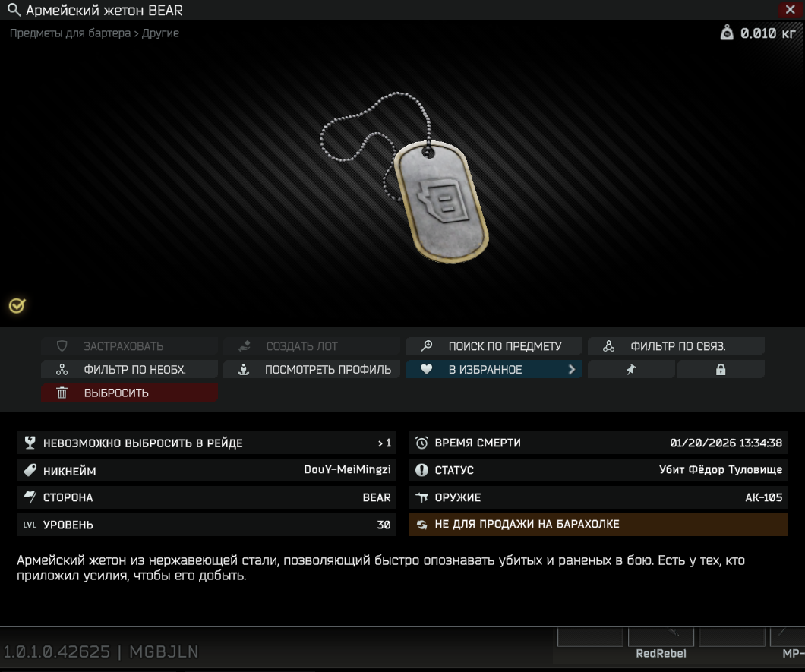Screen dimensions: 805x672
Task: Click the exchange arrows icon in flea banner
Action: [x=421, y=524]
